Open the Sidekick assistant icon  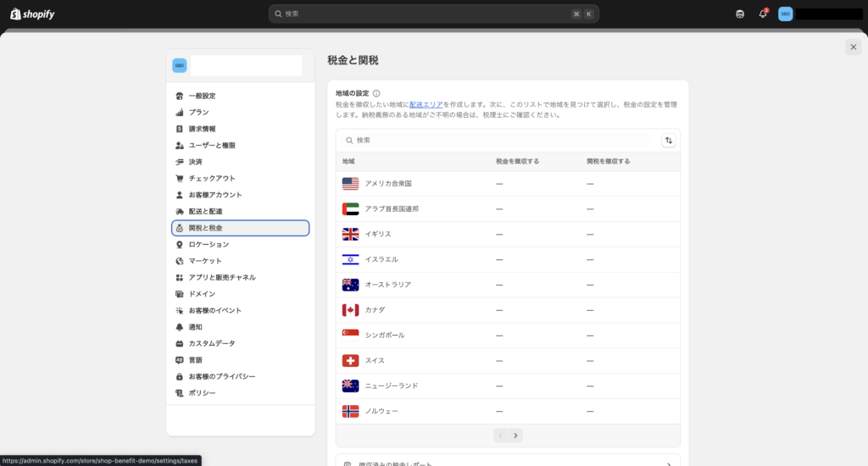click(x=740, y=14)
